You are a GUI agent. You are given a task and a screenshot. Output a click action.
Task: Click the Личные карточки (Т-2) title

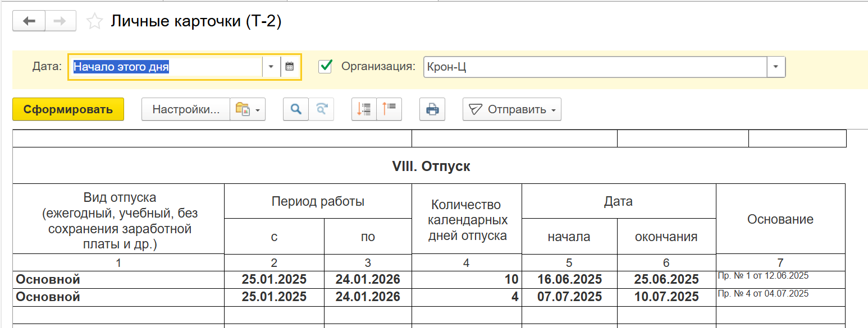(x=196, y=21)
